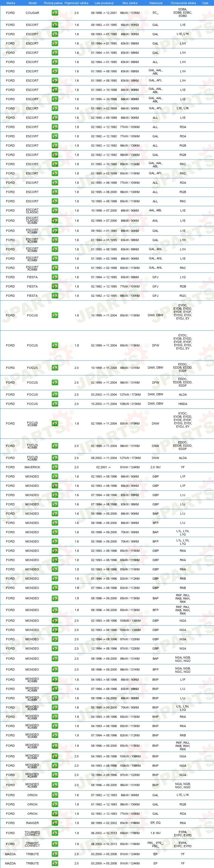Click the fuel icon for Focus Kombi ALDA
Screen dimensions: 214x868
click(x=55, y=458)
